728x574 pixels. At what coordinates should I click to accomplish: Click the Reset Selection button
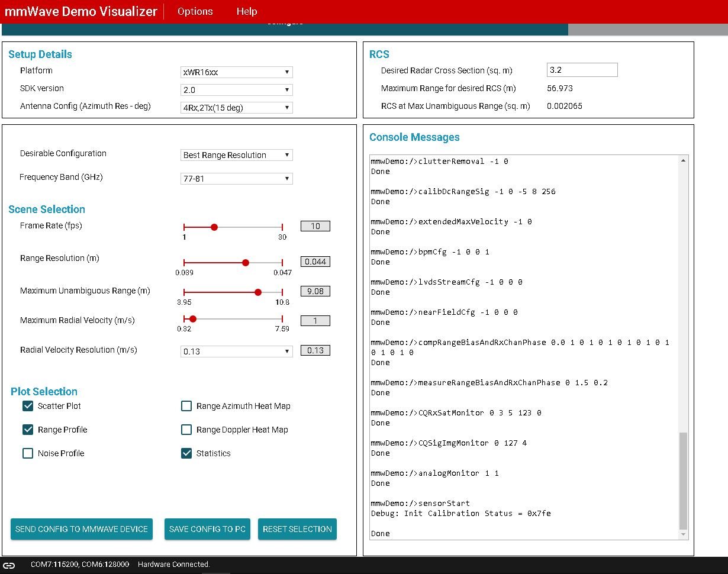[297, 529]
